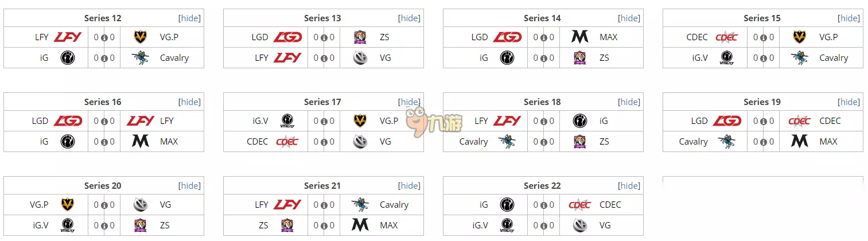Image resolution: width=868 pixels, height=241 pixels.
Task: Click iG.V logo in Series 22
Action: click(507, 226)
